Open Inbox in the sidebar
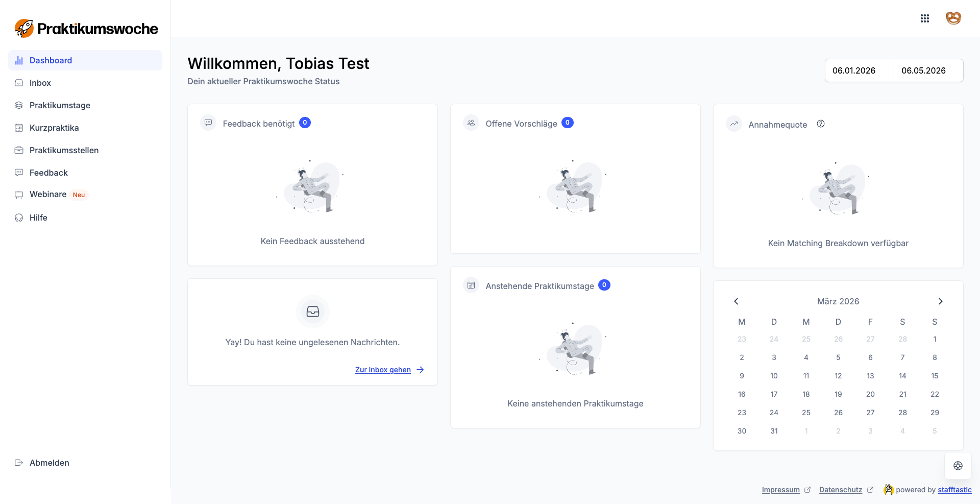This screenshot has height=504, width=980. pyautogui.click(x=40, y=83)
